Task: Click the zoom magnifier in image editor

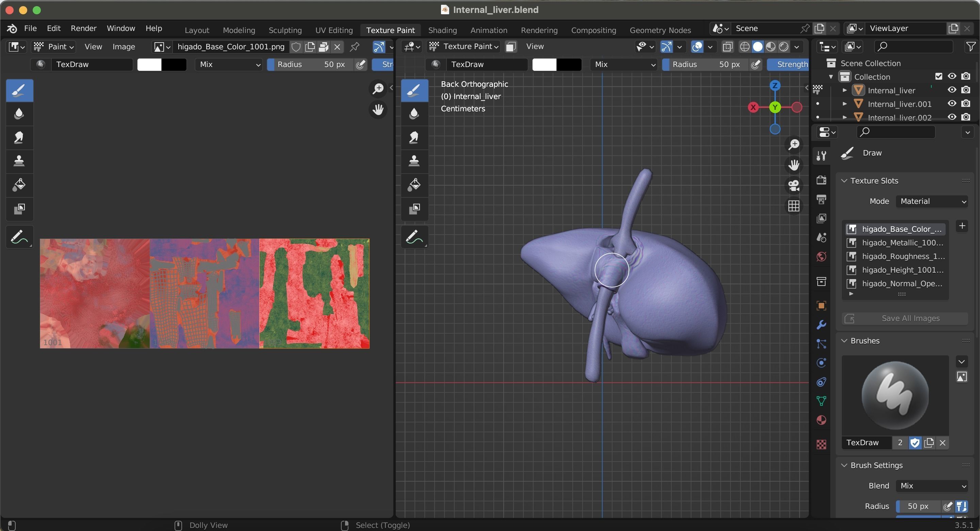Action: 378,89
